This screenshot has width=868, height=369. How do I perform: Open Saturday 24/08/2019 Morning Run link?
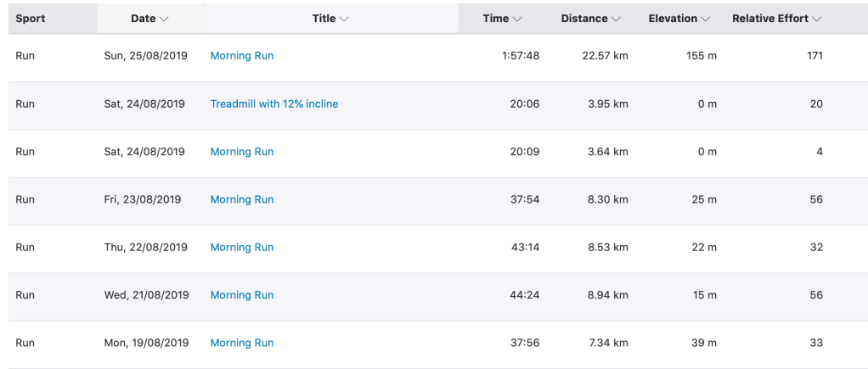(x=242, y=152)
